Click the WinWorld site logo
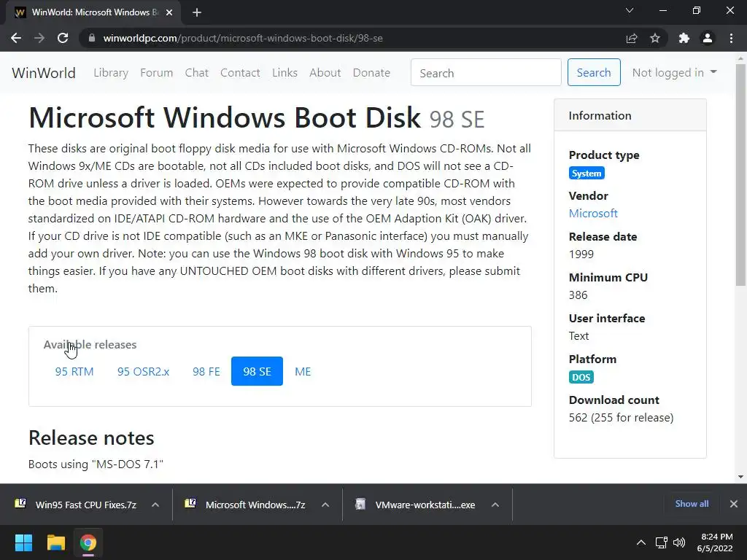Viewport: 747px width, 560px height. tap(44, 73)
